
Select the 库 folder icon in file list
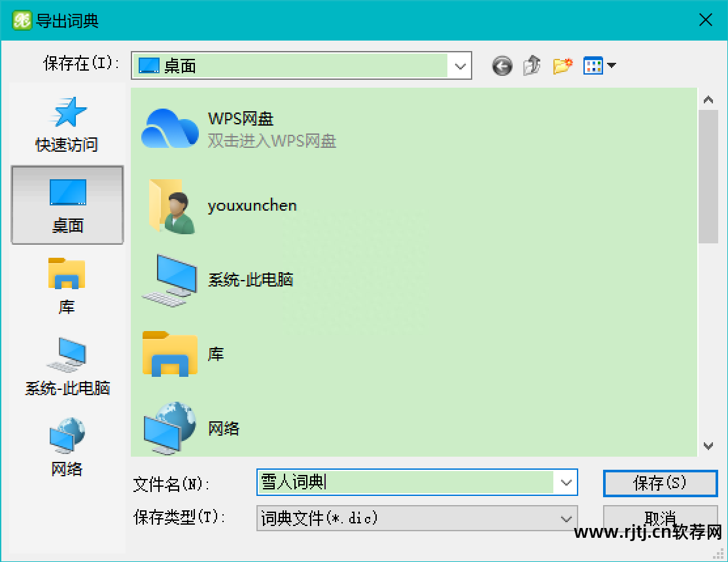pyautogui.click(x=169, y=354)
